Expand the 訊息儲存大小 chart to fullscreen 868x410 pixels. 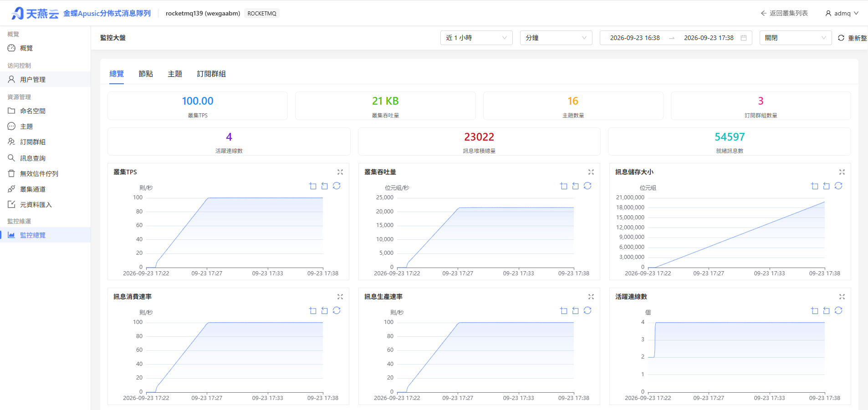click(x=842, y=172)
